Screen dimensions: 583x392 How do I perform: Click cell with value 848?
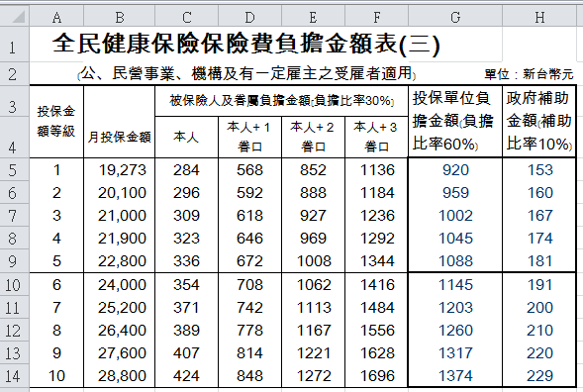click(x=249, y=375)
